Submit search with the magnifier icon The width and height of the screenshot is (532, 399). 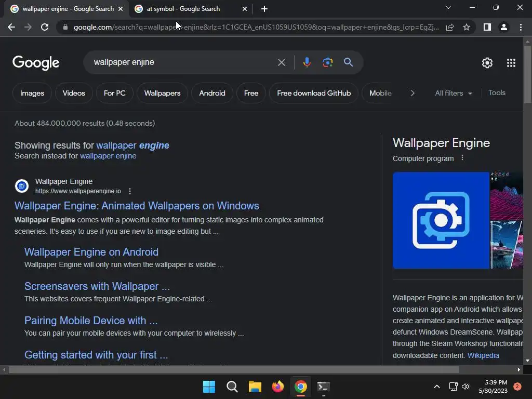point(348,62)
